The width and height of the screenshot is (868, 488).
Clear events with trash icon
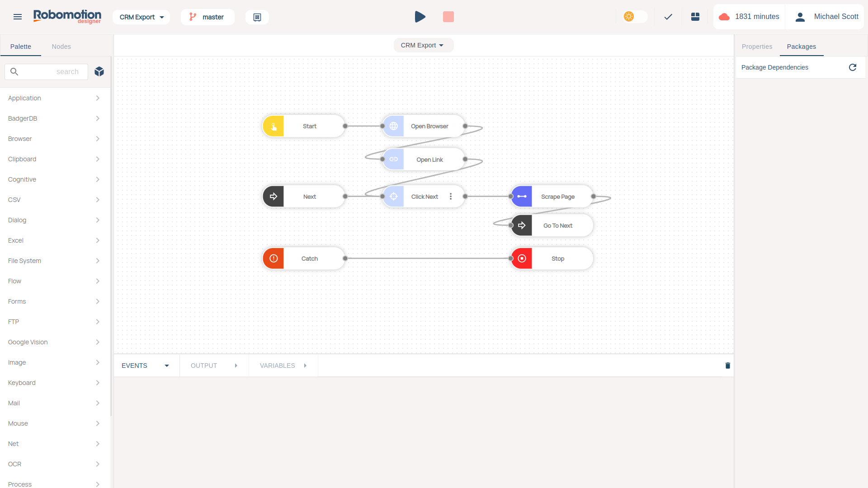pyautogui.click(x=728, y=366)
